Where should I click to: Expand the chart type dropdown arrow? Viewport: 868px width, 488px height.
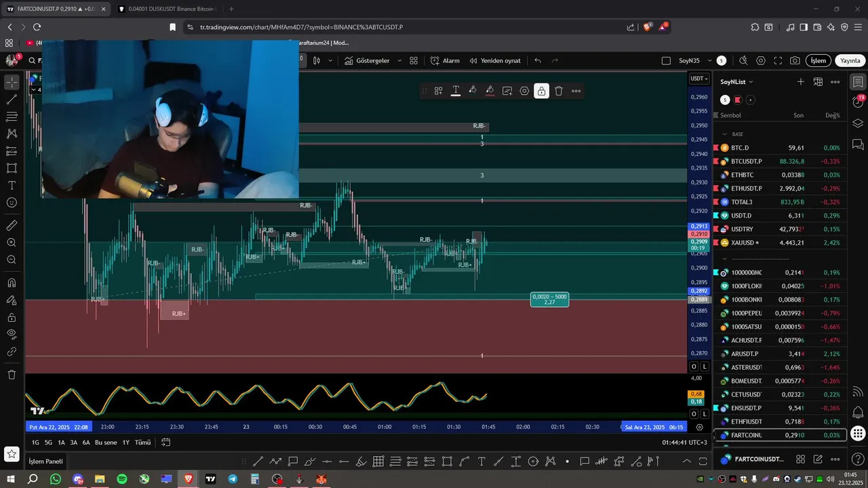(x=331, y=60)
